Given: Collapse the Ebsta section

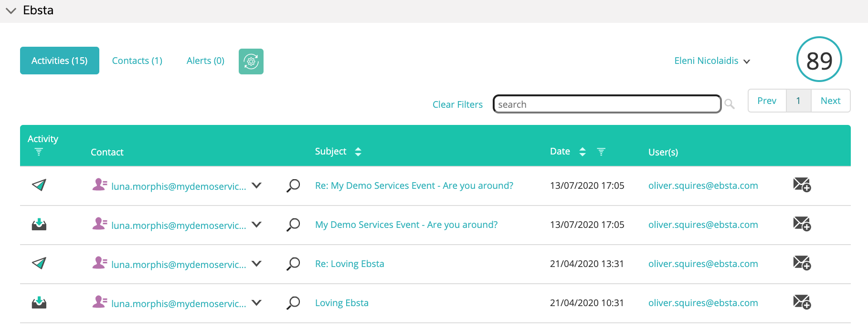Looking at the screenshot, I should point(11,10).
